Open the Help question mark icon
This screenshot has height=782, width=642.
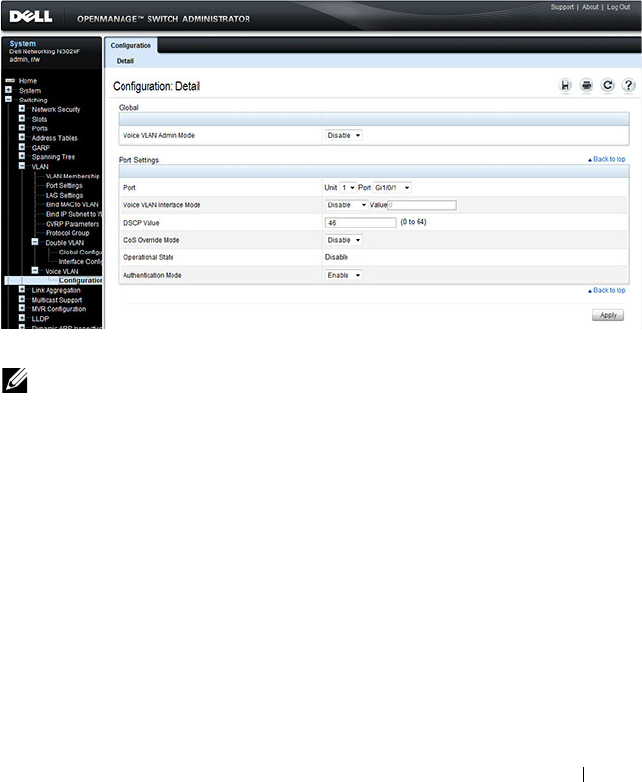tap(628, 86)
